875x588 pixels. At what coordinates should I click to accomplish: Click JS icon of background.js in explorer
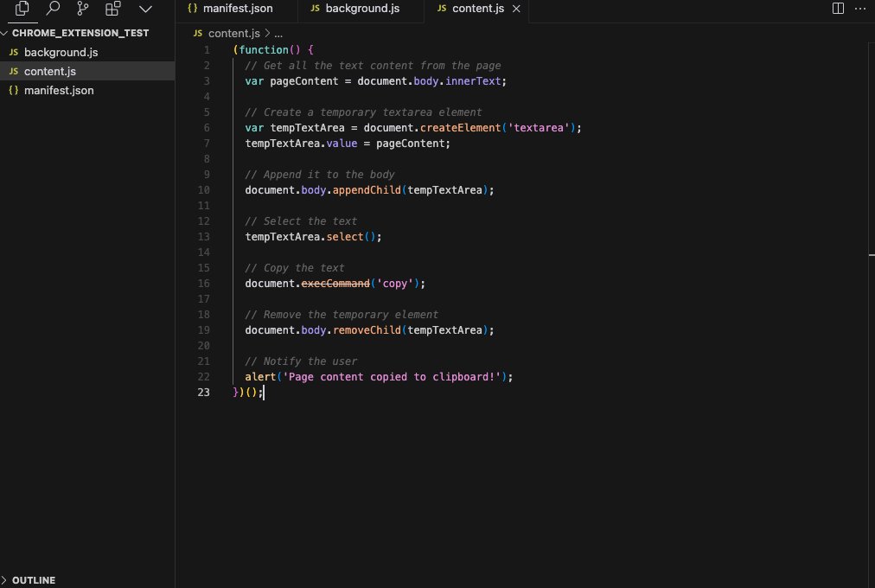[14, 53]
